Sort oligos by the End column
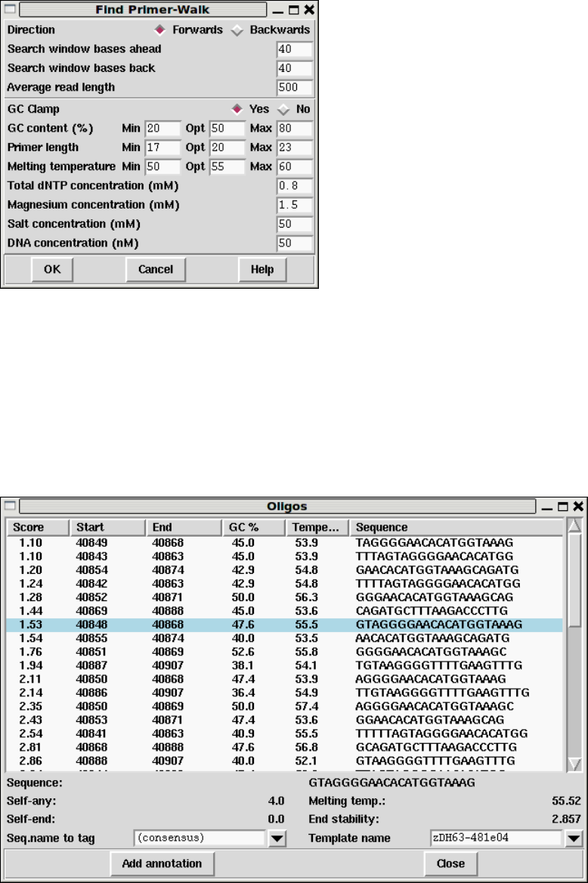 184,528
